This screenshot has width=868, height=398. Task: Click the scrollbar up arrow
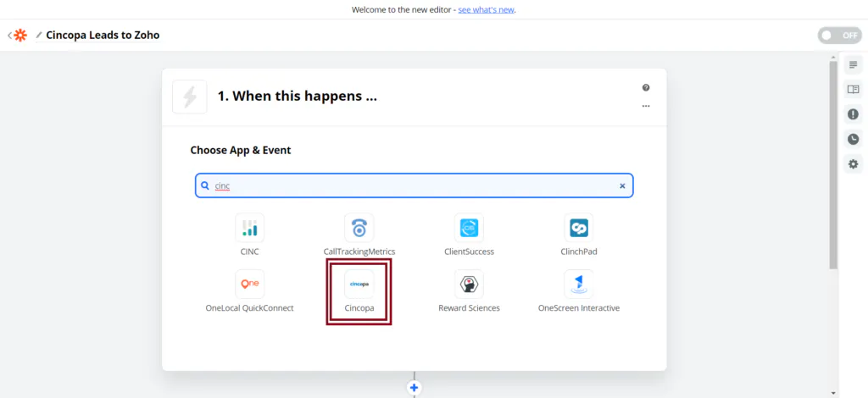(833, 57)
